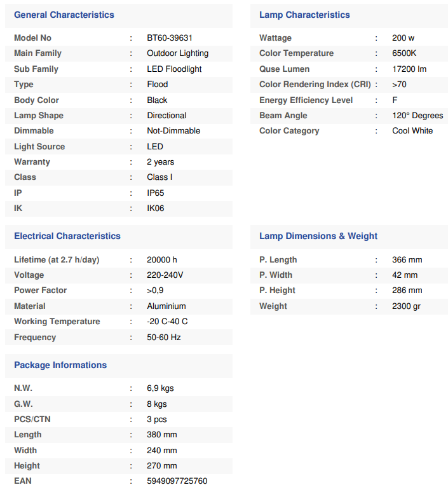Screen dimensions: 448x492
Task: Click the 2300 gr weight value
Action: pyautogui.click(x=406, y=306)
